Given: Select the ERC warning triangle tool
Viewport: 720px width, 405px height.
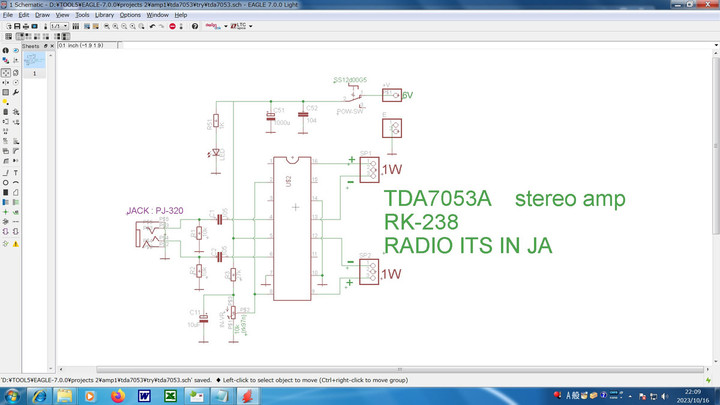Looking at the screenshot, I should (17, 244).
